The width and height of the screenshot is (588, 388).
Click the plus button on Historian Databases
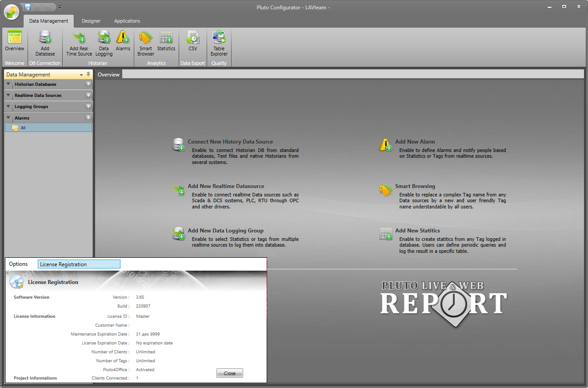click(x=88, y=84)
